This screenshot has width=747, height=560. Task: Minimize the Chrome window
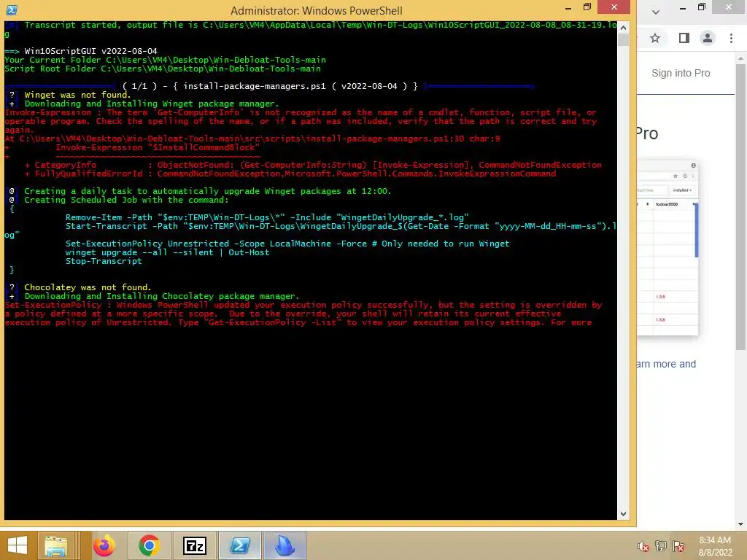683,7
